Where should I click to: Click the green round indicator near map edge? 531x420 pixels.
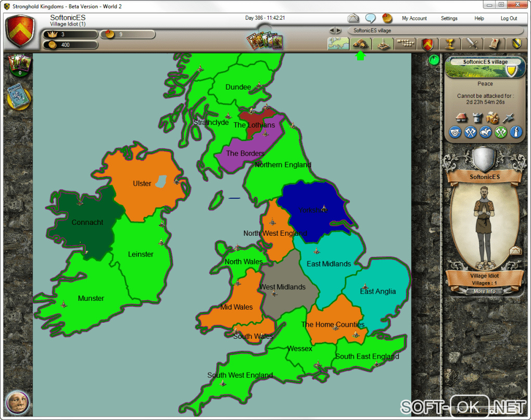pos(434,60)
